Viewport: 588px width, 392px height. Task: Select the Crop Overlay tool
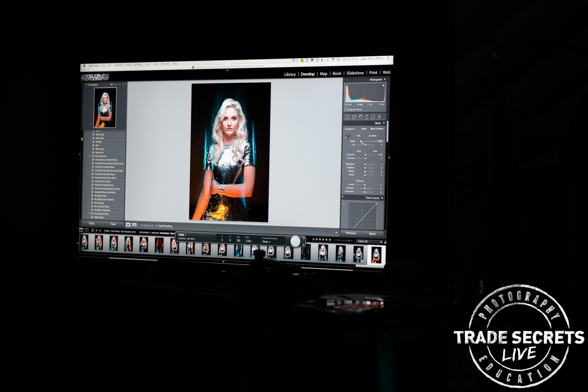[x=347, y=117]
